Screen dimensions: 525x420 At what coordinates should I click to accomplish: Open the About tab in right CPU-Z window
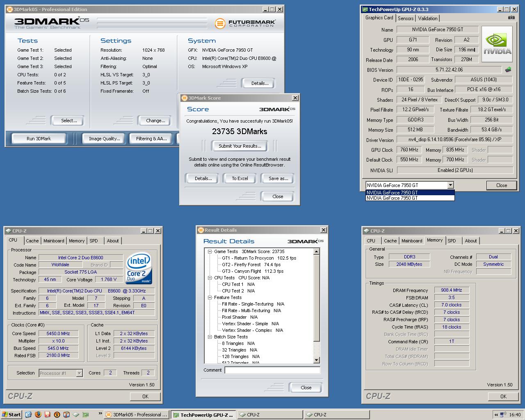[471, 241]
